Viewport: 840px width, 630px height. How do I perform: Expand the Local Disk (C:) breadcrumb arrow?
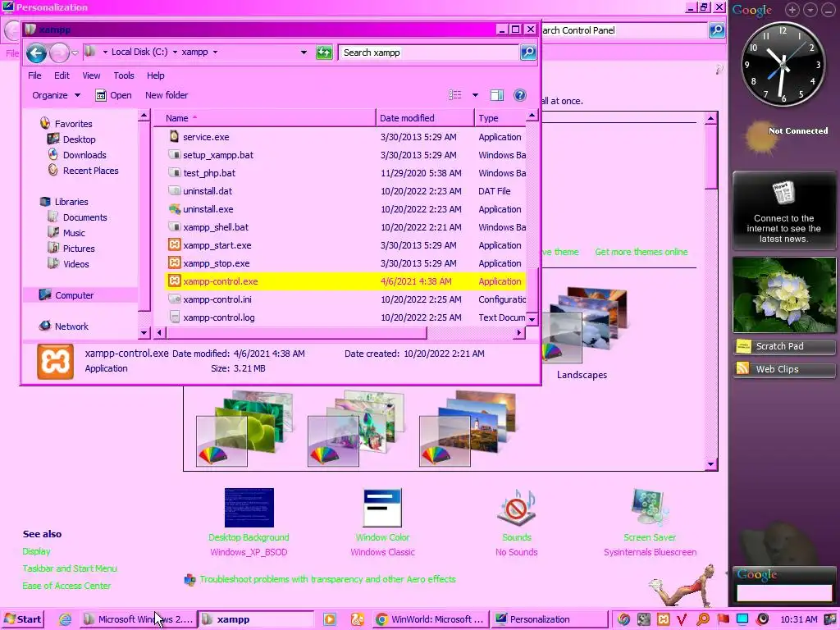coord(176,52)
